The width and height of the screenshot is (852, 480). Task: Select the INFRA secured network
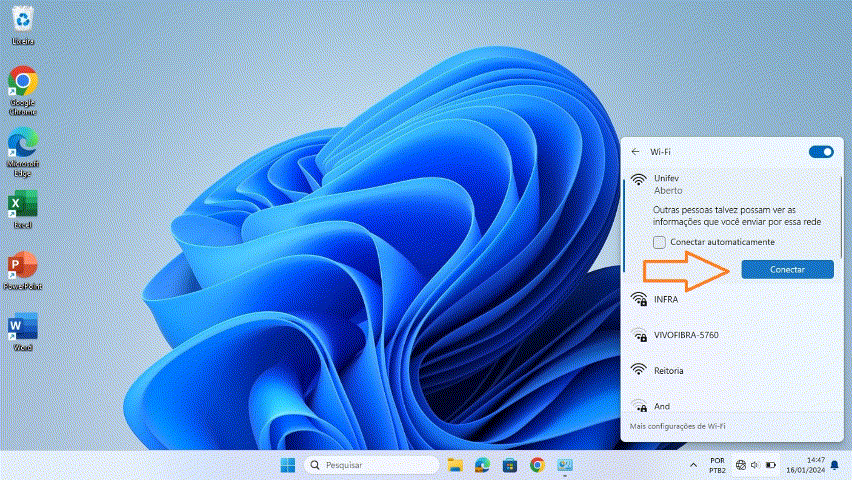coord(732,300)
